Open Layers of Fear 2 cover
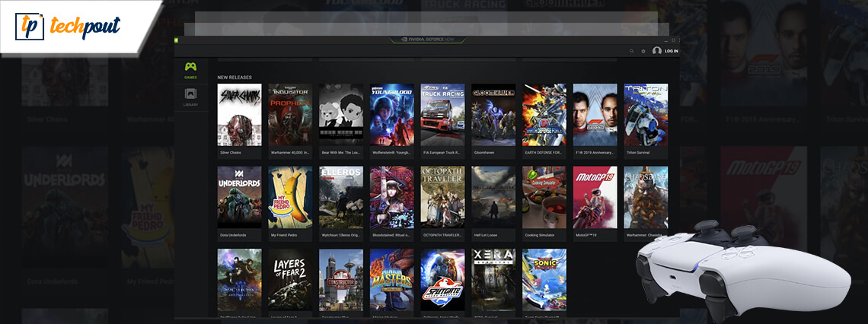Image resolution: width=868 pixels, height=324 pixels. [290, 279]
